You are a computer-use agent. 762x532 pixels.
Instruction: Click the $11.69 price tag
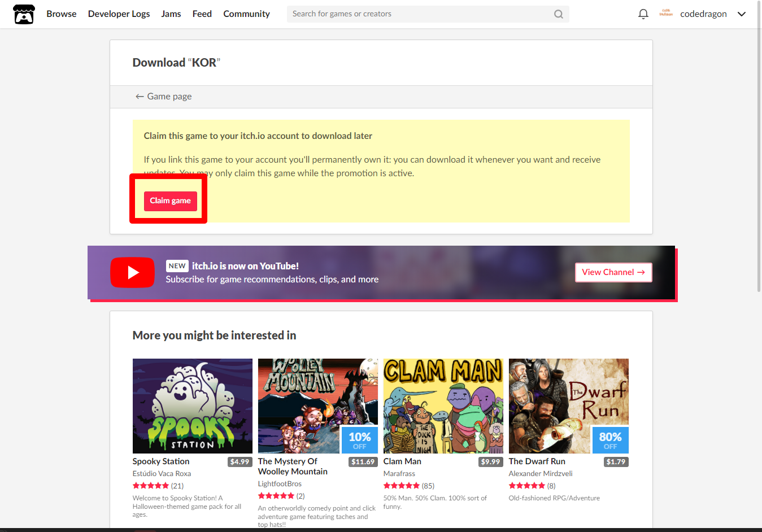[363, 462]
